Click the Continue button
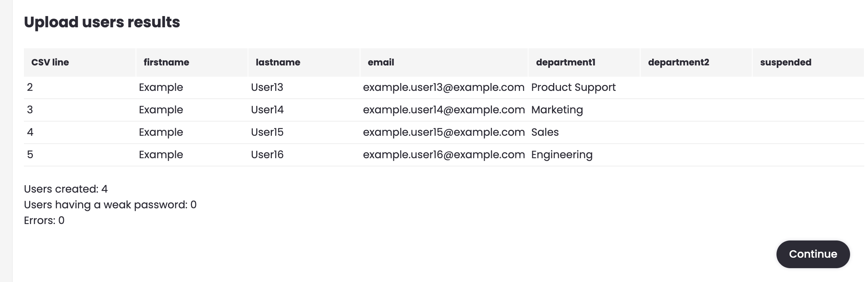Screen dimensions: 868x282 click(813, 254)
